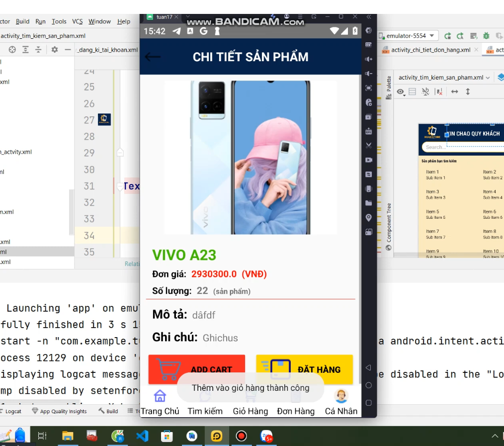Open the Run menu
Screen dimensions: 504x446
click(x=40, y=21)
